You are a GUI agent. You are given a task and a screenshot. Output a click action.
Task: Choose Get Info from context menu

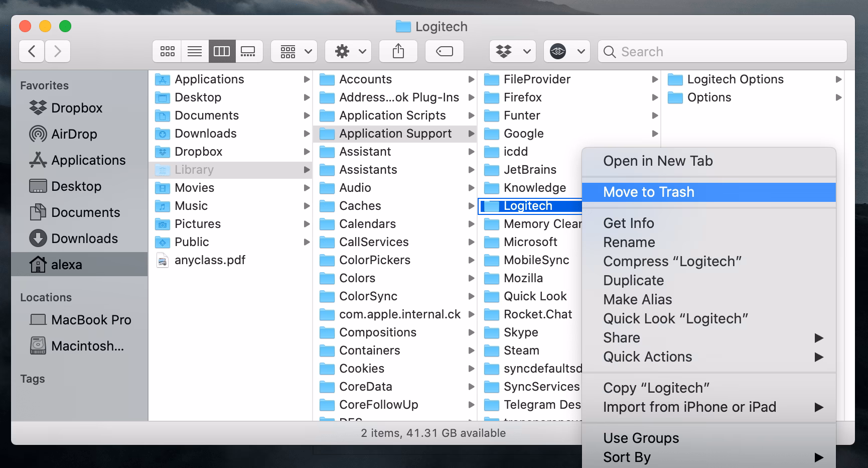click(x=709, y=223)
